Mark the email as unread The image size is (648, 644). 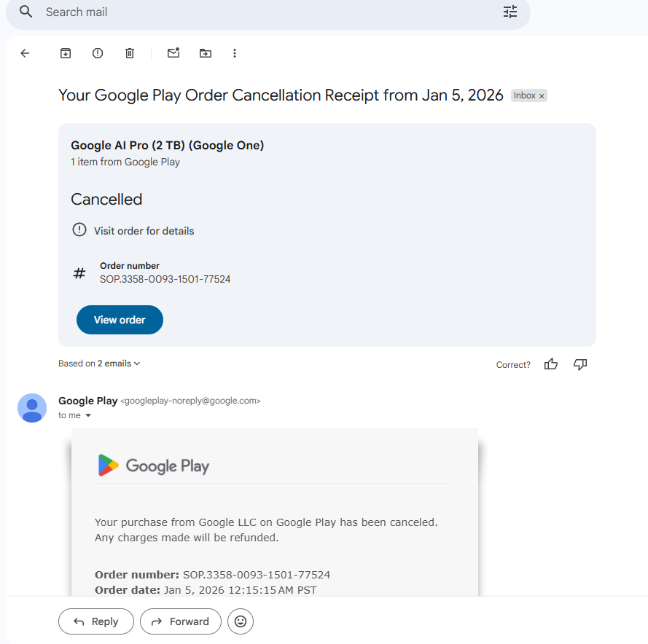173,53
